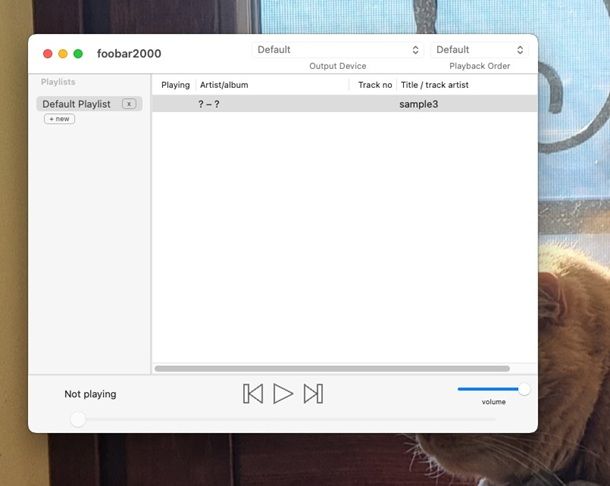This screenshot has width=610, height=486.
Task: Open the Playback Order dropdown
Action: click(x=479, y=50)
